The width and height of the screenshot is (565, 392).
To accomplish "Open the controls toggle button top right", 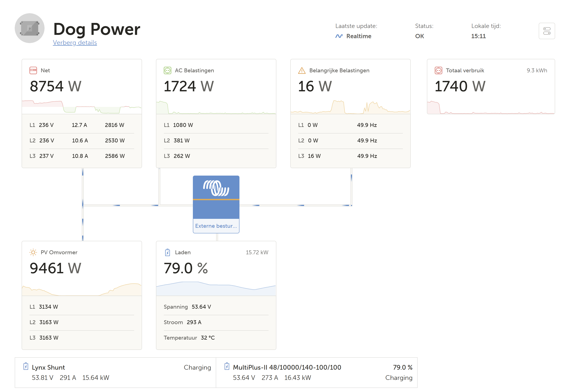I will tap(546, 31).
